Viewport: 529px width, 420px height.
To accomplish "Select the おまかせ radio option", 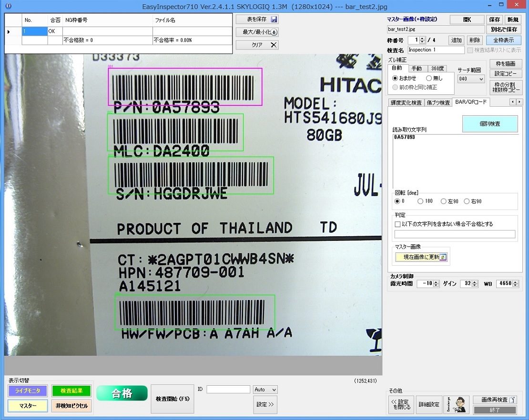I will pos(395,78).
